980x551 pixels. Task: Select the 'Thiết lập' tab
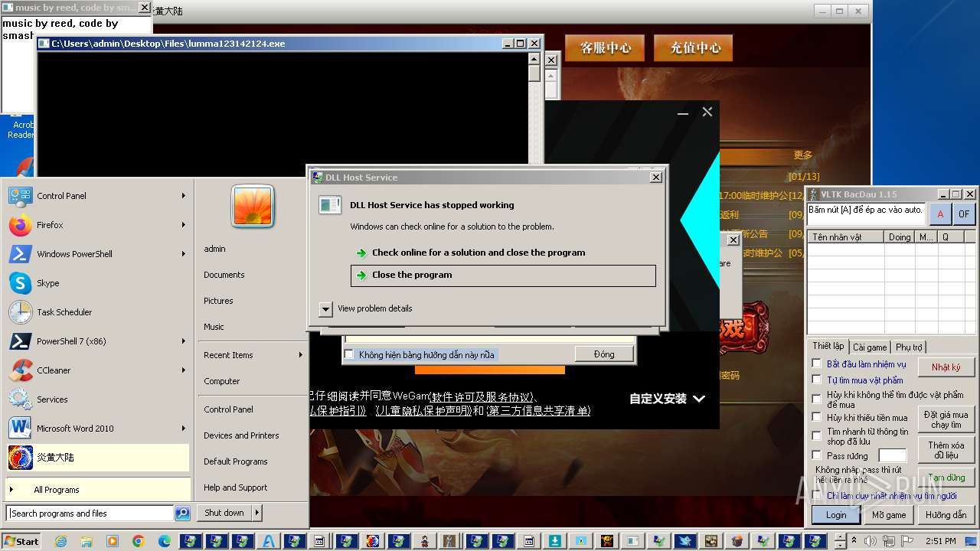(828, 346)
